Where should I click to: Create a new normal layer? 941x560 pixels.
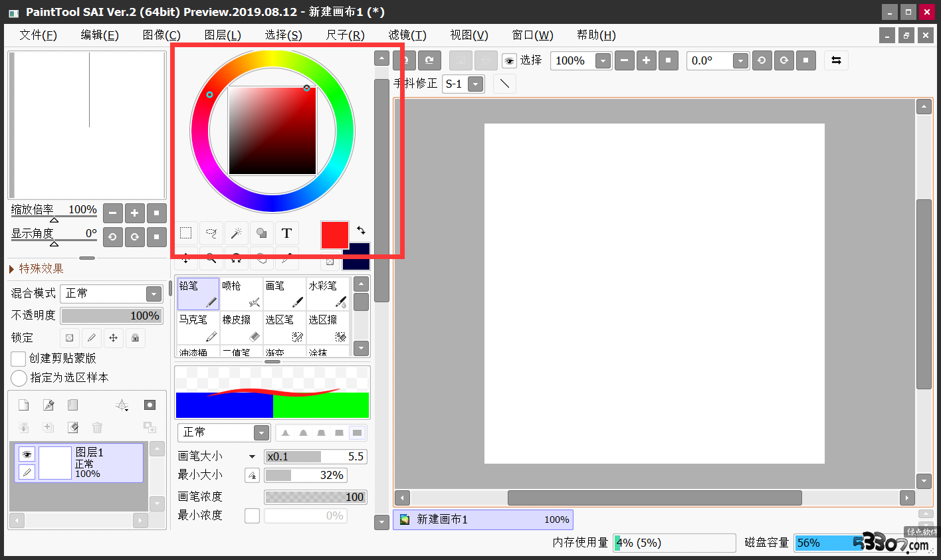tap(23, 405)
